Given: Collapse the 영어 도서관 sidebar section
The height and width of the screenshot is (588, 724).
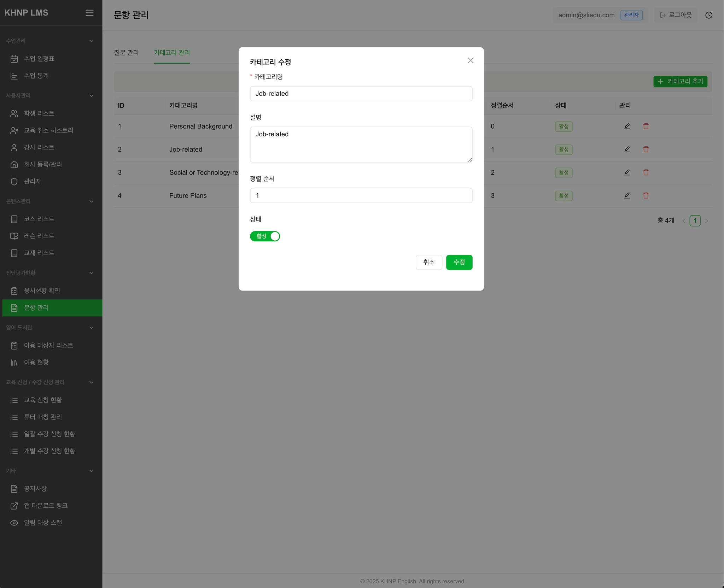Looking at the screenshot, I should tap(92, 328).
